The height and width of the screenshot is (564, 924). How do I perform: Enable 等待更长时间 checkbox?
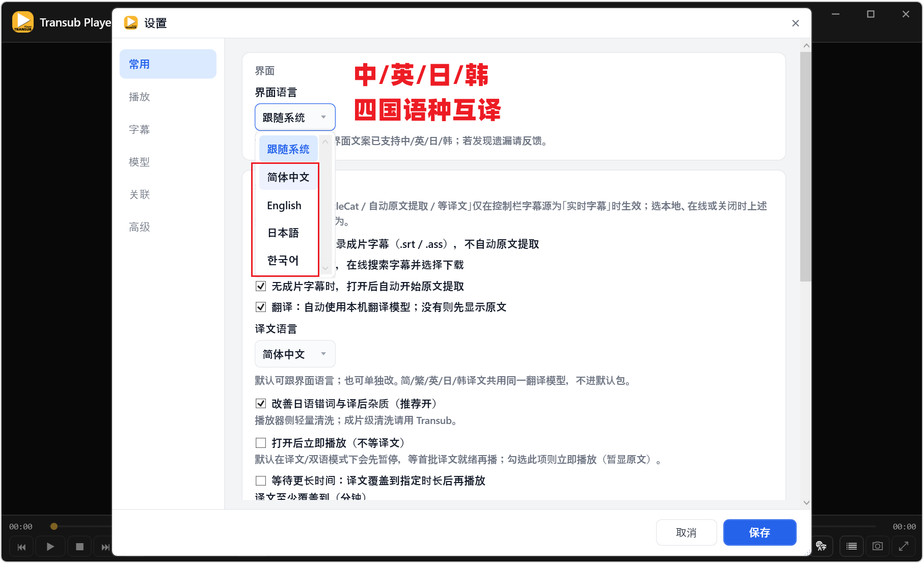pyautogui.click(x=261, y=481)
